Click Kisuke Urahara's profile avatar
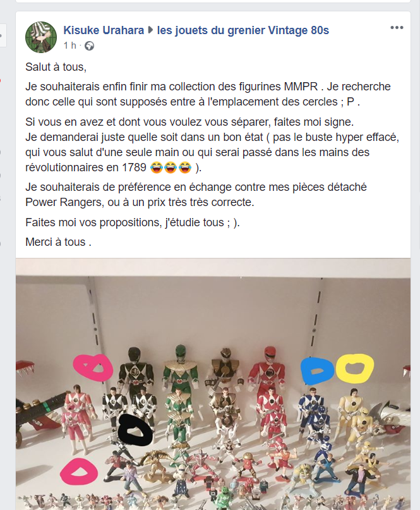The image size is (420, 510). pos(41,37)
